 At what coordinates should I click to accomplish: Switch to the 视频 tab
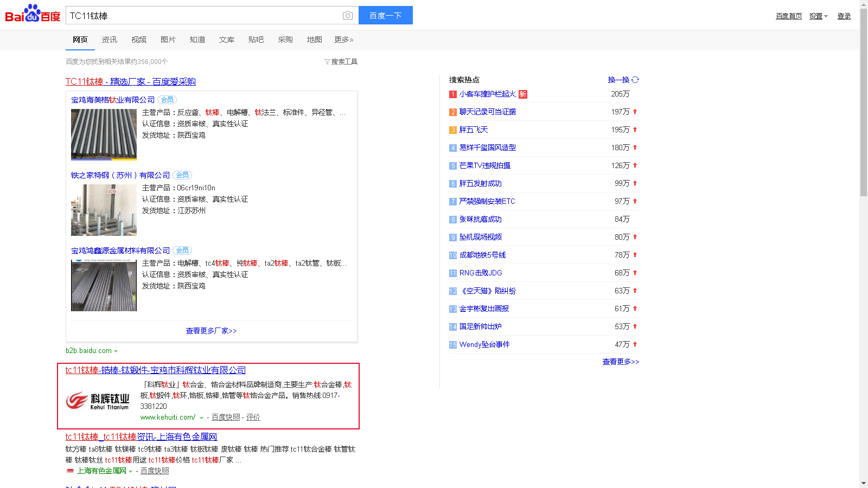[x=139, y=40]
